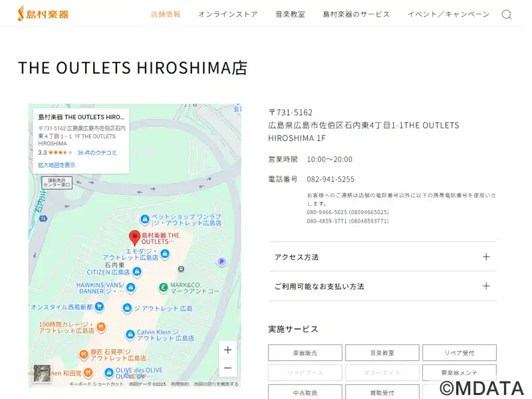Expand the ご利用可能なお支払い方法 section
The image size is (532, 399).
click(382, 287)
